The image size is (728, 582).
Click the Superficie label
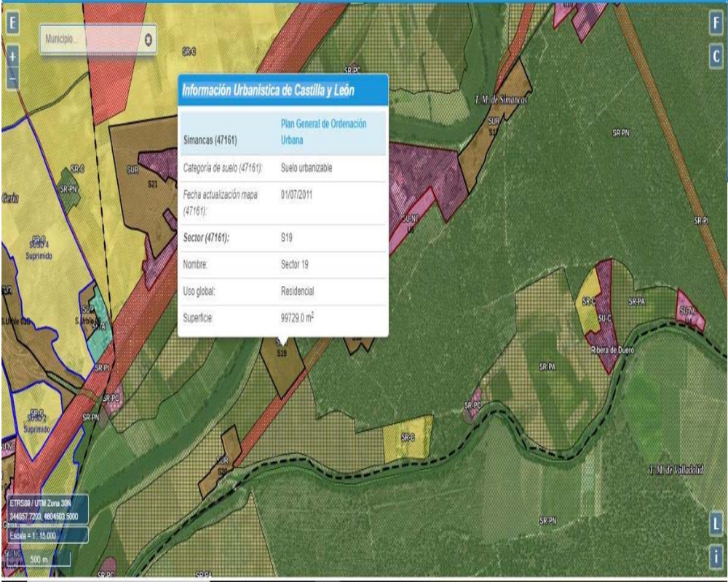(x=198, y=318)
